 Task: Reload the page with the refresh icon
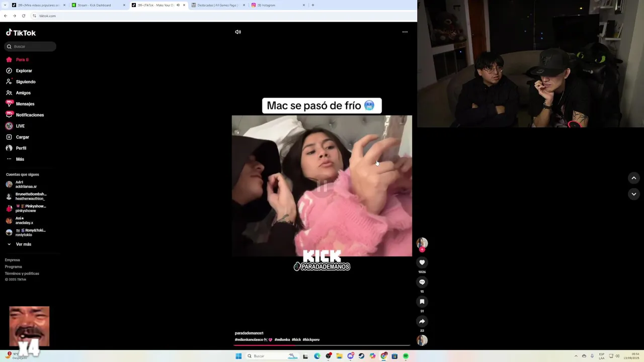23,16
